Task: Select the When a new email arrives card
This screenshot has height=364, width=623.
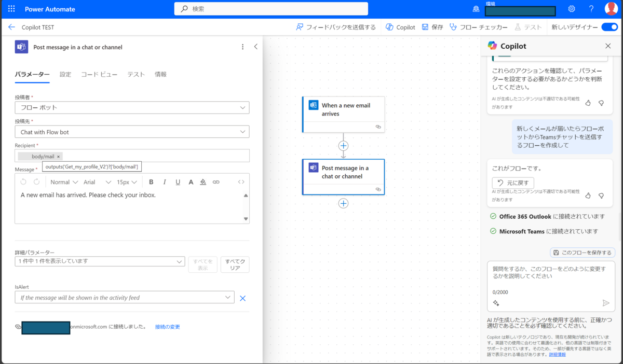Action: [343, 114]
